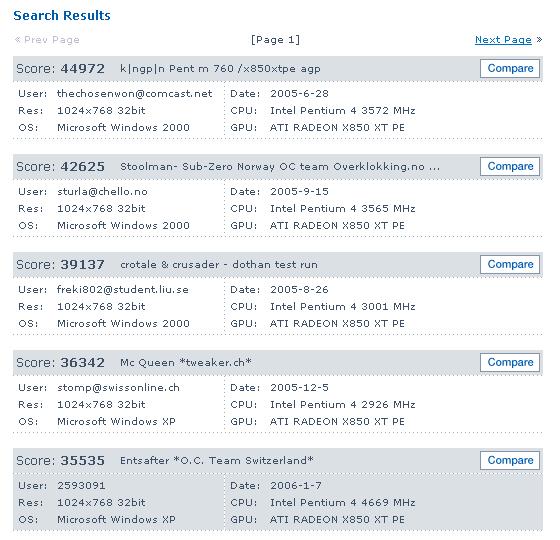This screenshot has height=540, width=560.
Task: Click the user sturla@chello.no
Action: click(x=102, y=192)
